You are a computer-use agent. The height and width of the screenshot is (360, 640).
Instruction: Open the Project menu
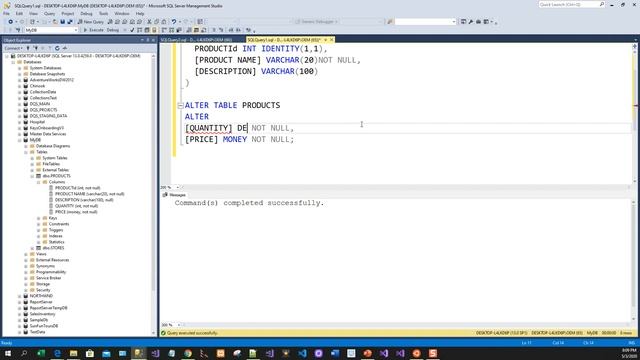click(x=68, y=13)
